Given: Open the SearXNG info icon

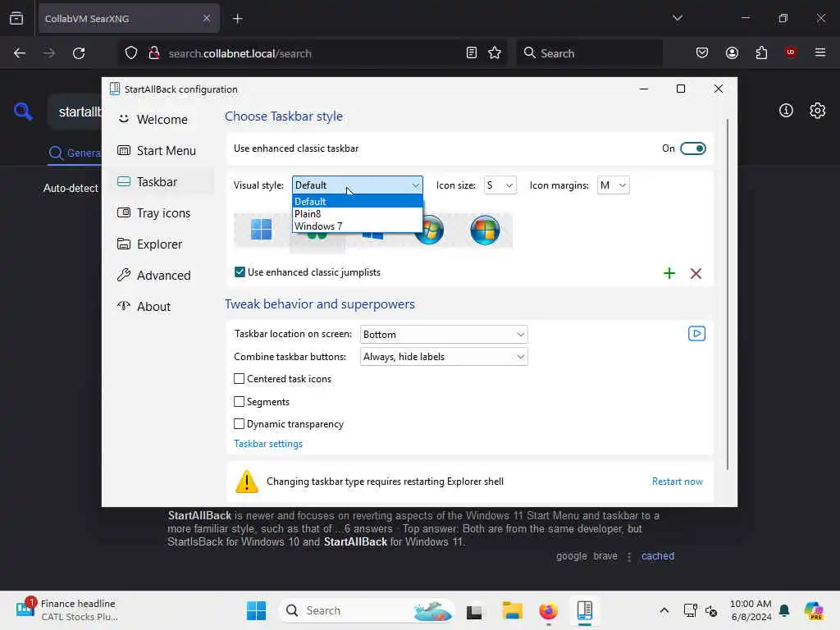Looking at the screenshot, I should pyautogui.click(x=786, y=111).
